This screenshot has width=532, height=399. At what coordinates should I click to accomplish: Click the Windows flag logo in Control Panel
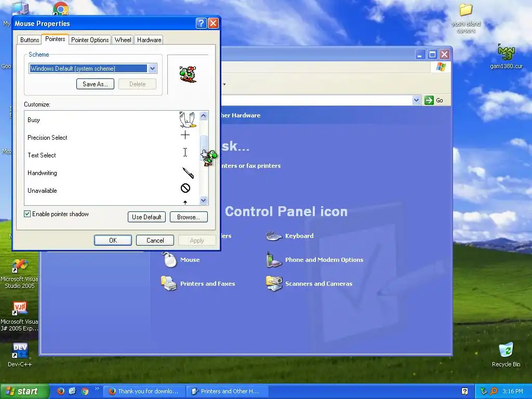pyautogui.click(x=441, y=67)
